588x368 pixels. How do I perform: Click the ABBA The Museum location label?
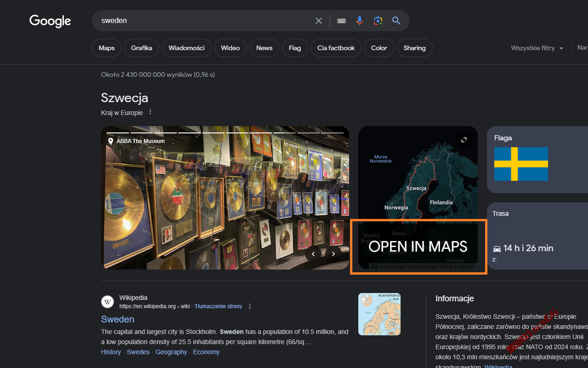coord(136,141)
